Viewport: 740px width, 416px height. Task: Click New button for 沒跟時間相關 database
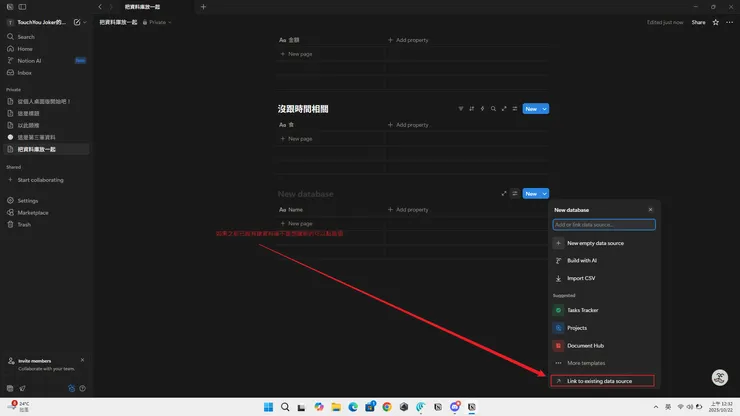point(531,109)
